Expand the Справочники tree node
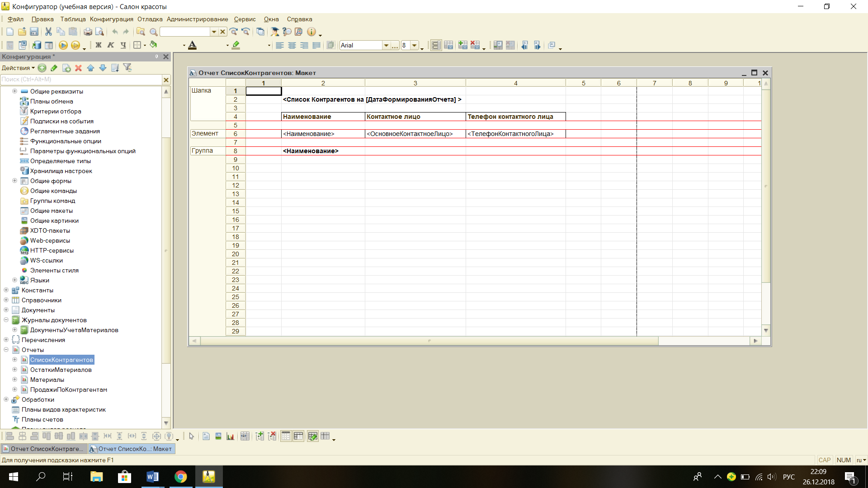The image size is (868, 488). [x=6, y=300]
